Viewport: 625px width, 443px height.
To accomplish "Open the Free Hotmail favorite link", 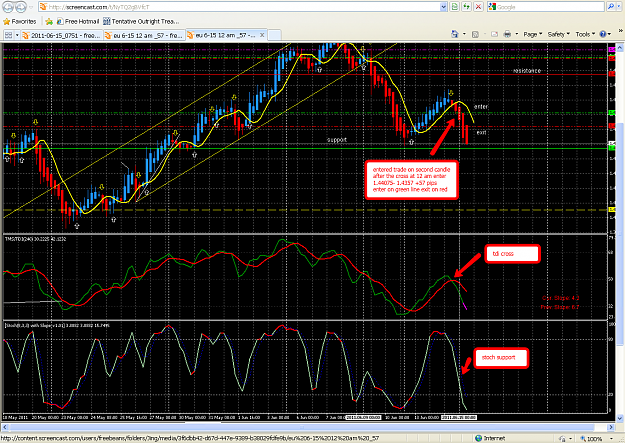I will 78,22.
